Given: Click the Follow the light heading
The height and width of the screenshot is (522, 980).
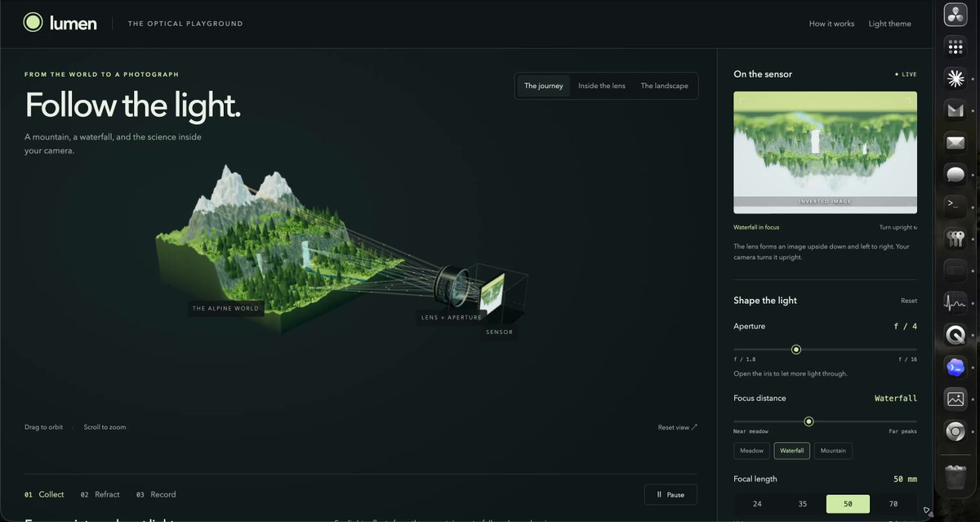Looking at the screenshot, I should [x=132, y=106].
